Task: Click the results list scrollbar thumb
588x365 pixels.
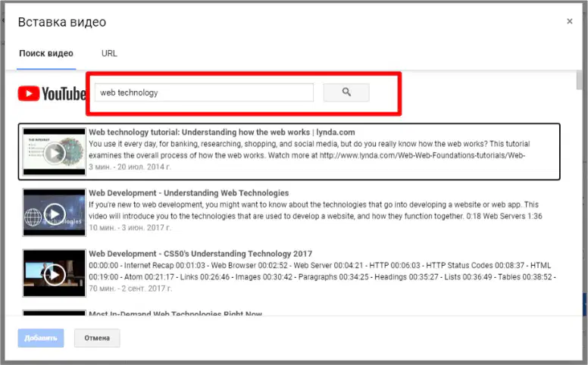Action: (x=580, y=81)
